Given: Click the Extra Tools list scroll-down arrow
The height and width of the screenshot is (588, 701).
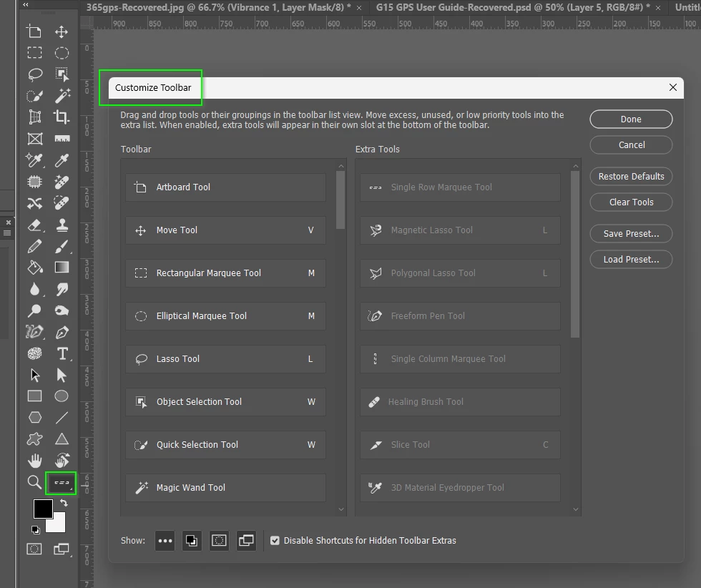Looking at the screenshot, I should pyautogui.click(x=576, y=509).
